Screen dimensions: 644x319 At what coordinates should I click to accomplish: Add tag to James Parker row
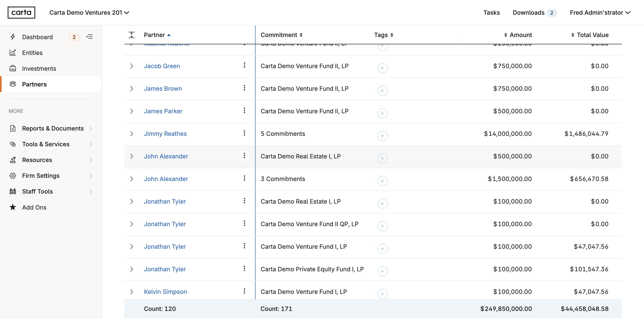[382, 113]
